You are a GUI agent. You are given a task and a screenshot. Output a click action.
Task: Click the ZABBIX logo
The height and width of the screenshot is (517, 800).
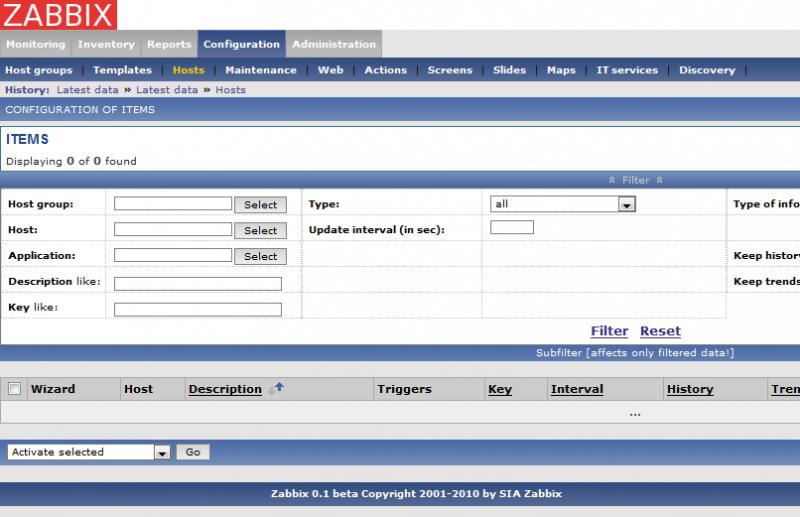(x=58, y=14)
